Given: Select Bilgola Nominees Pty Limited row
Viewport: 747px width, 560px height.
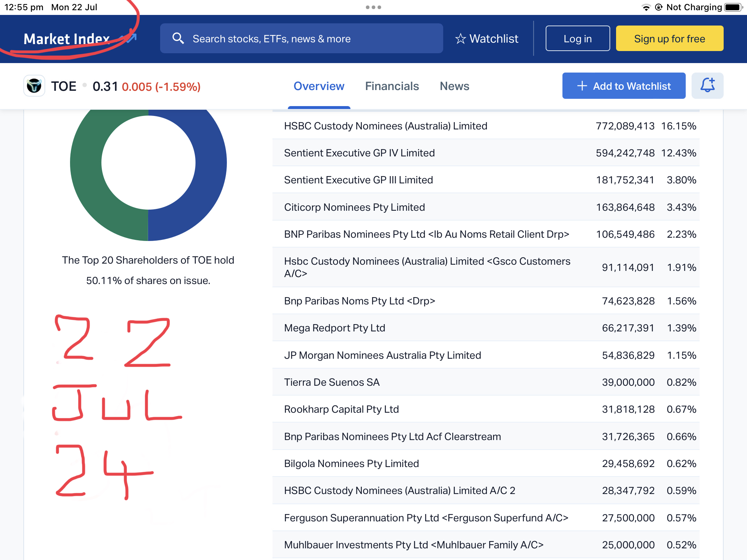Looking at the screenshot, I should pos(486,463).
